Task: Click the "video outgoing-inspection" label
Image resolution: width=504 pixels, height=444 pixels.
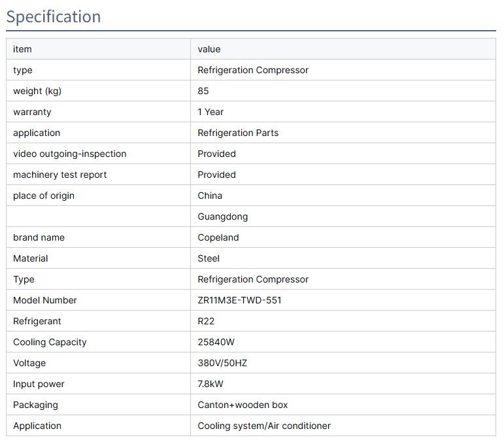Action: (x=69, y=154)
